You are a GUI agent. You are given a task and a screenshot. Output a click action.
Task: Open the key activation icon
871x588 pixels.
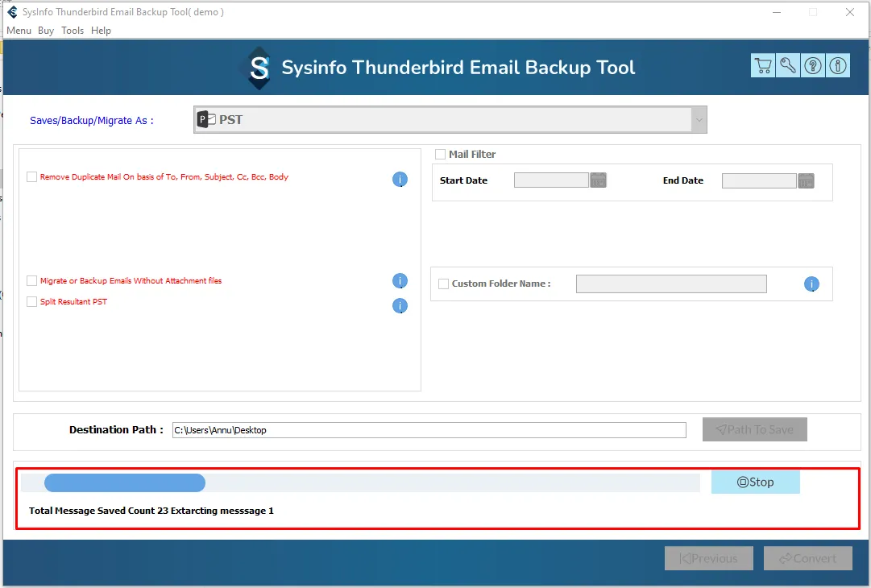[x=788, y=65]
